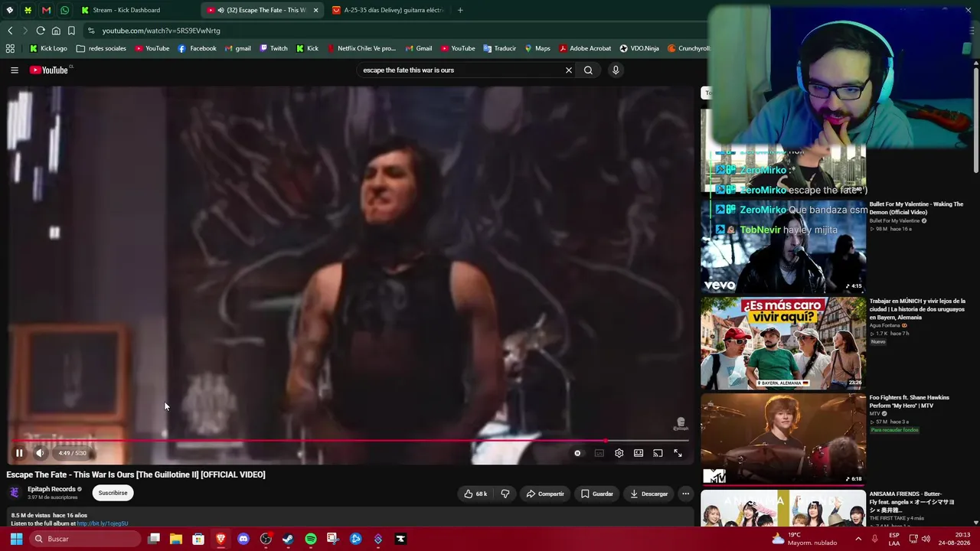Cast the video to a device
980x551 pixels.
click(x=658, y=453)
